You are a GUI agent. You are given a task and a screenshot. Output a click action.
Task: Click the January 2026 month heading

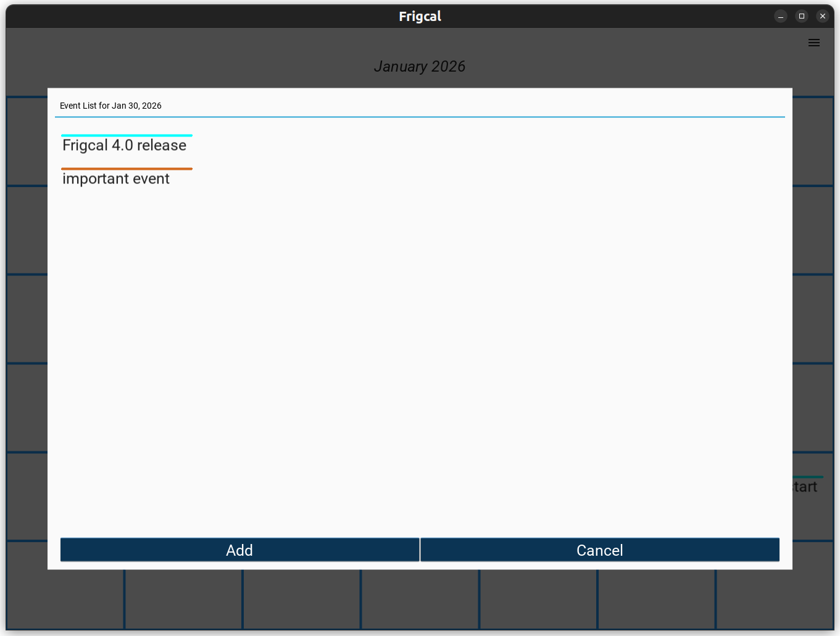(420, 67)
